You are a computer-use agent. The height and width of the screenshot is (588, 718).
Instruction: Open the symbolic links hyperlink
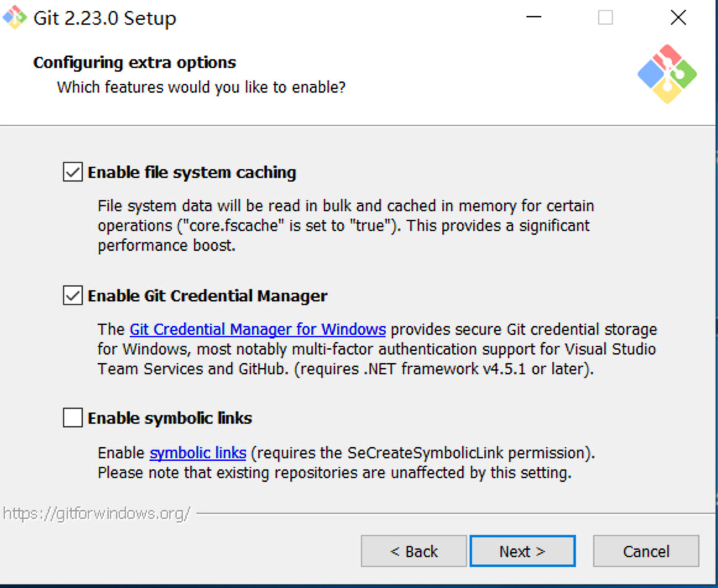[x=198, y=453]
